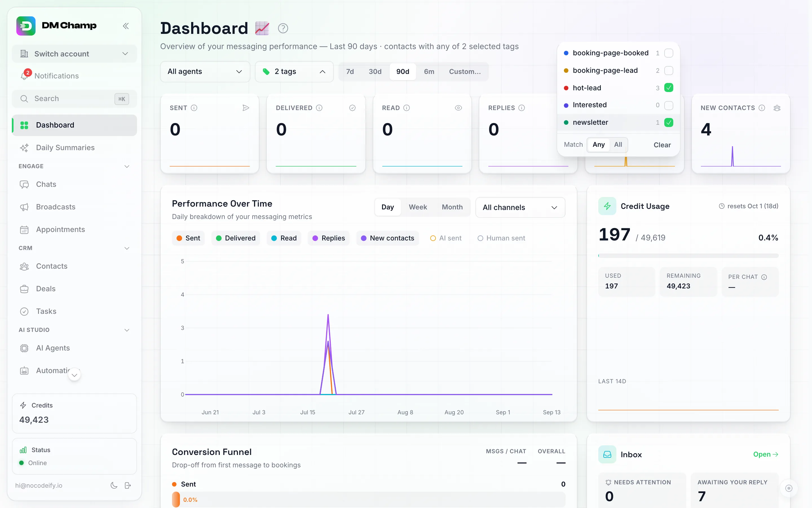Screen dimensions: 812x508
Task: Click the sidebar Search field
Action: click(74, 99)
